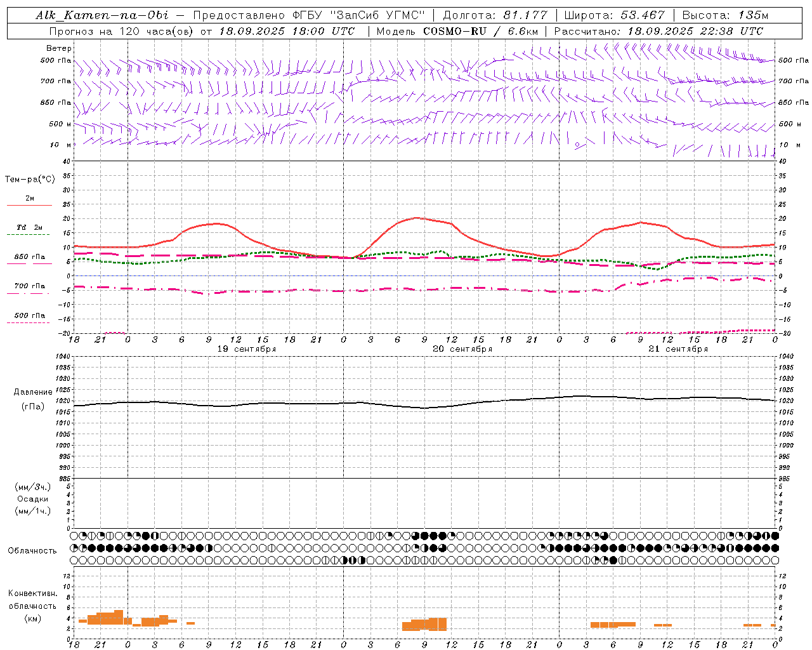Select the (мм/1ч.) precipitation unit label

pyautogui.click(x=32, y=511)
